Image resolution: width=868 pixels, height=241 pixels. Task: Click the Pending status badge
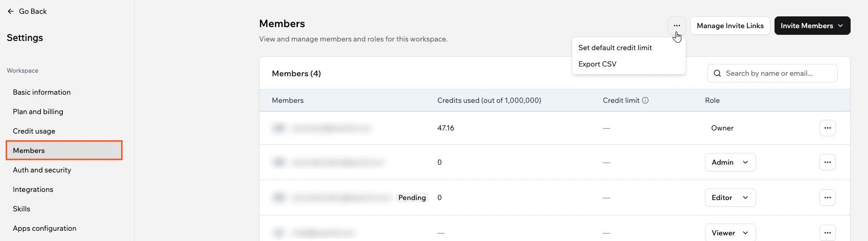[x=412, y=198]
